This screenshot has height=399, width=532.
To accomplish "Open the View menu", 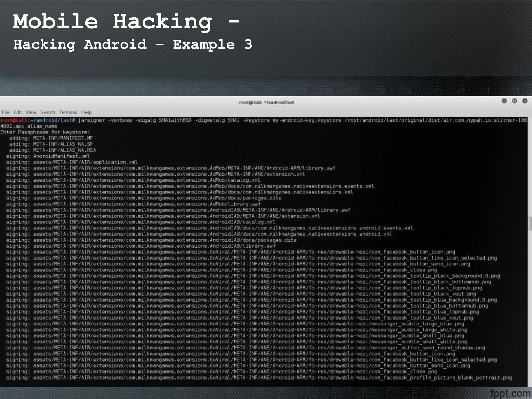I will click(x=31, y=112).
